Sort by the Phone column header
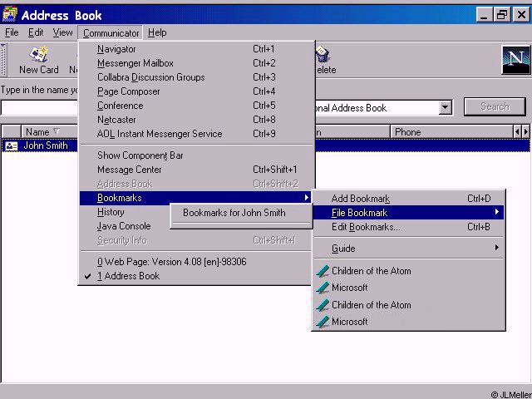The image size is (532, 399). click(x=452, y=131)
